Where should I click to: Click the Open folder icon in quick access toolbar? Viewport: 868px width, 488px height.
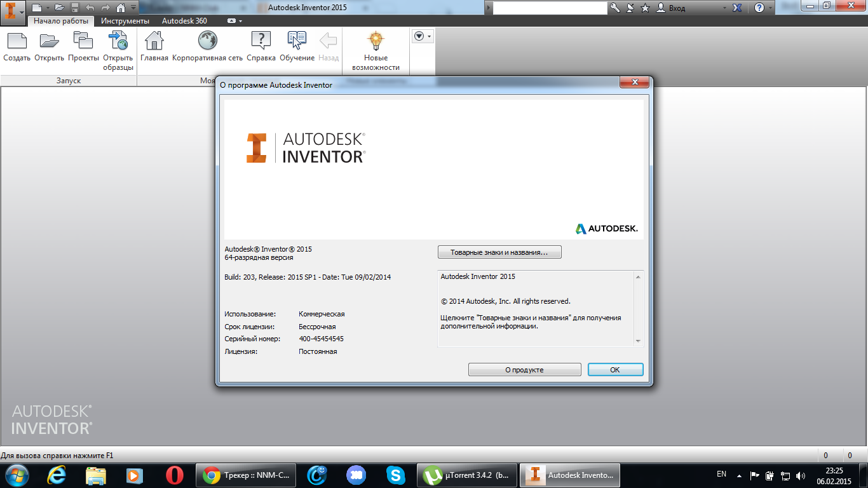pos(60,8)
